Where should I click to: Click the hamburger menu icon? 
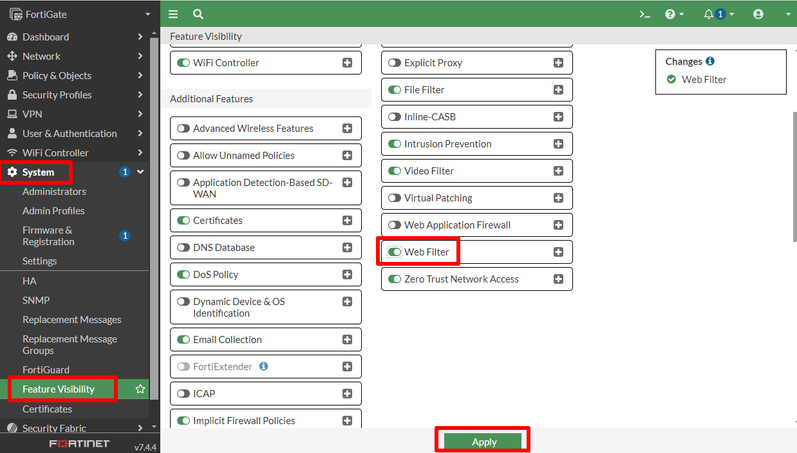173,14
